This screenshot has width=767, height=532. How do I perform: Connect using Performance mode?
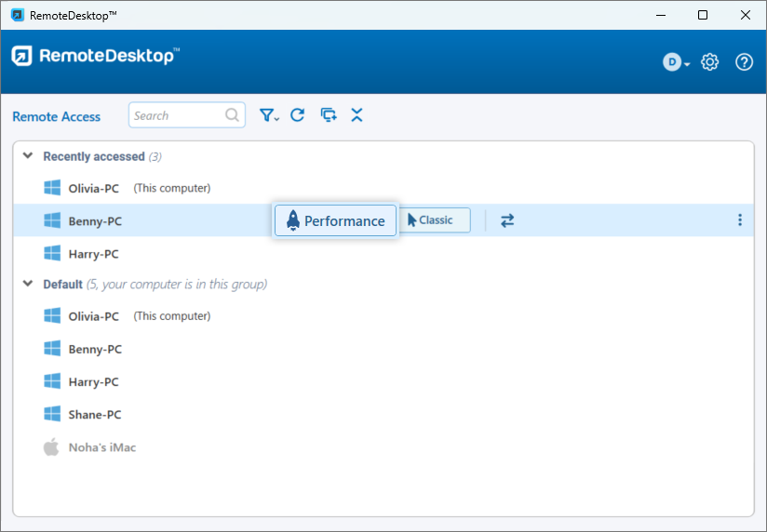335,220
